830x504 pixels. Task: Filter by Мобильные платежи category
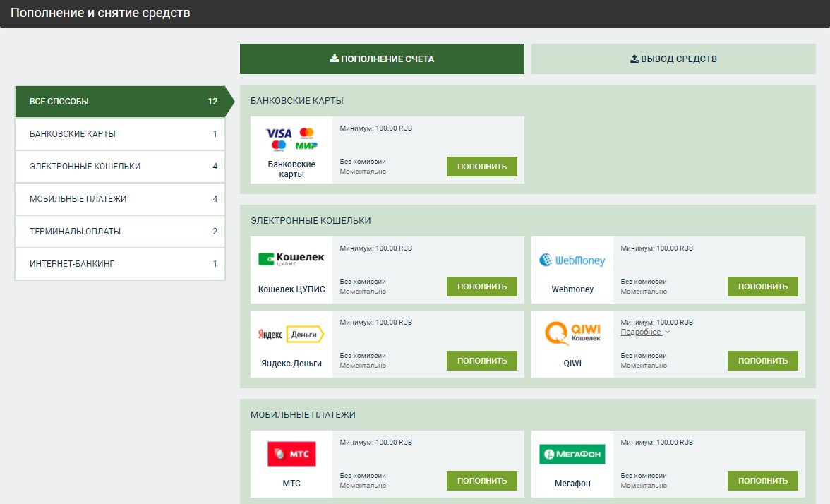pyautogui.click(x=120, y=199)
